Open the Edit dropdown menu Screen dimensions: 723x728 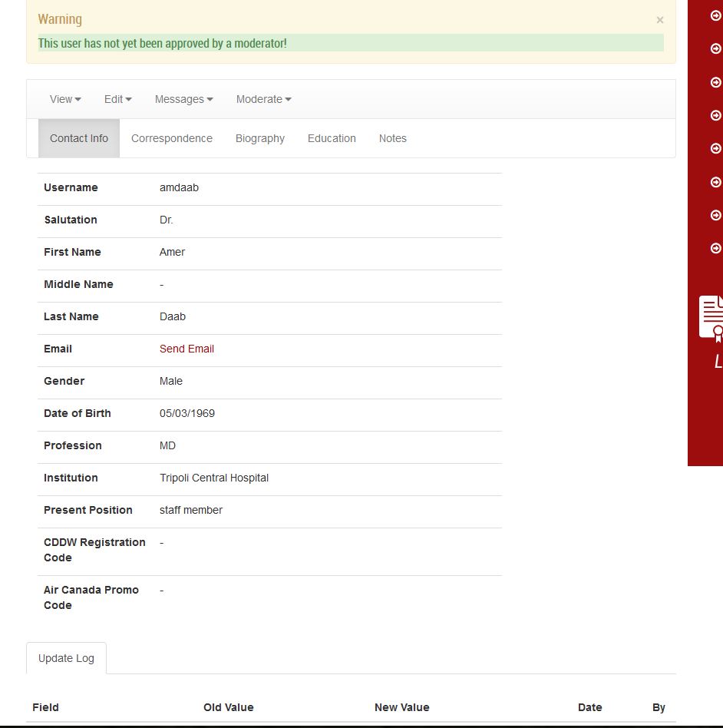(x=118, y=99)
